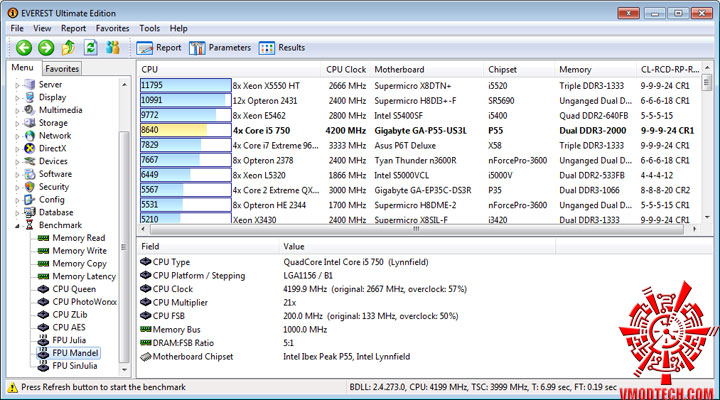720x400 pixels.
Task: Click the DirectX icon in the tree
Action: click(x=30, y=148)
